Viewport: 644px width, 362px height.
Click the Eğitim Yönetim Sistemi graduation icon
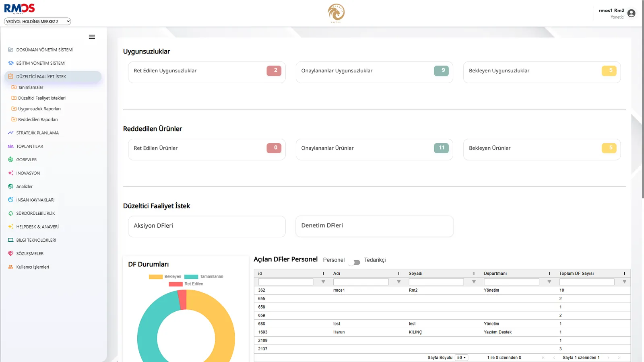[x=11, y=63]
